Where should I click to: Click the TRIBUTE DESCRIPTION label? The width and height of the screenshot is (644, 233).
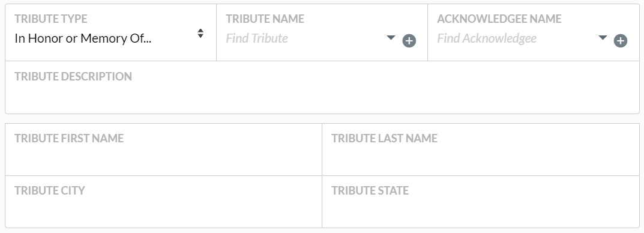73,76
